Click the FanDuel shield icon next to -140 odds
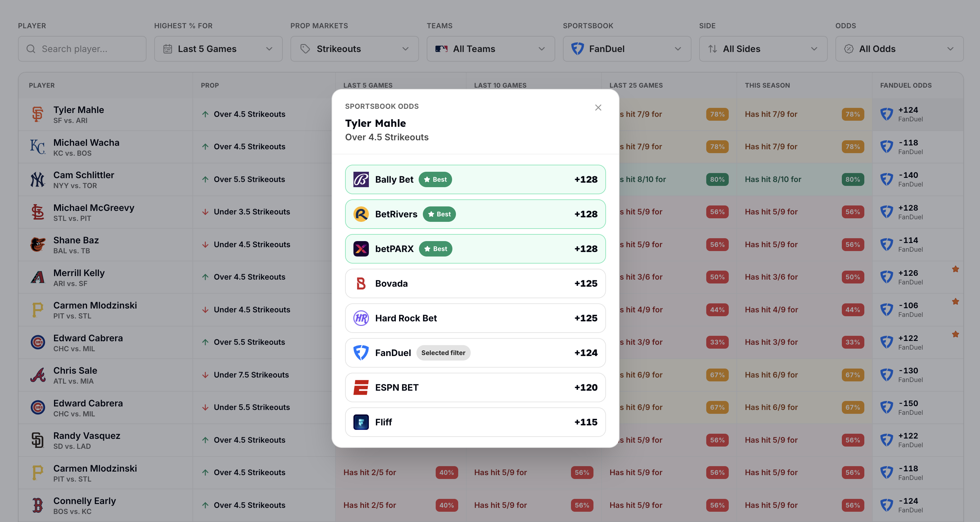980x522 pixels. coord(886,179)
